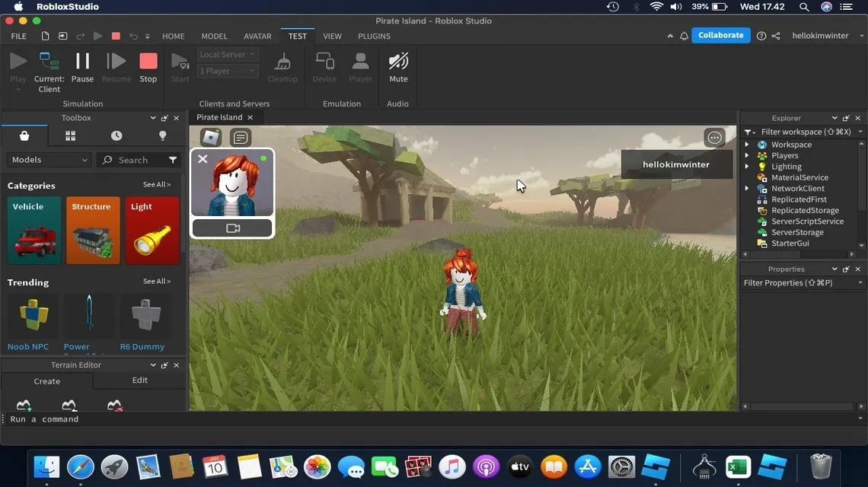
Task: Select the Power sword model thumbnail
Action: point(89,314)
